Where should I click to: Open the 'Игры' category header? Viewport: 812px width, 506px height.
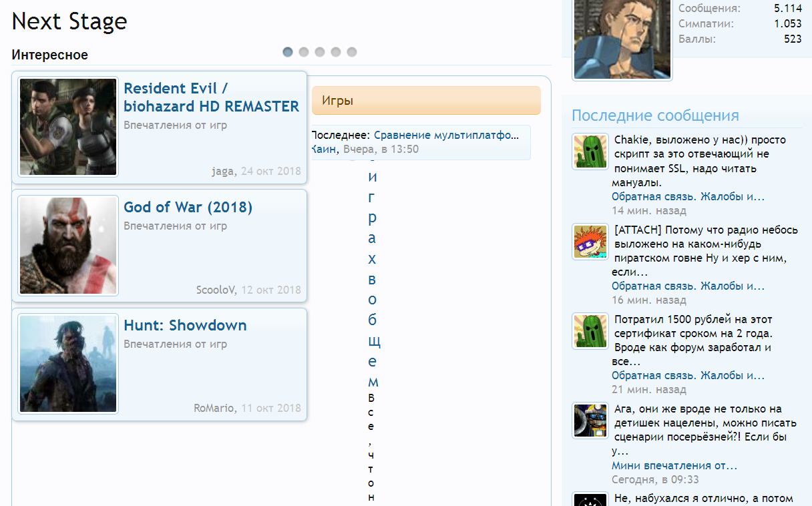tap(426, 101)
